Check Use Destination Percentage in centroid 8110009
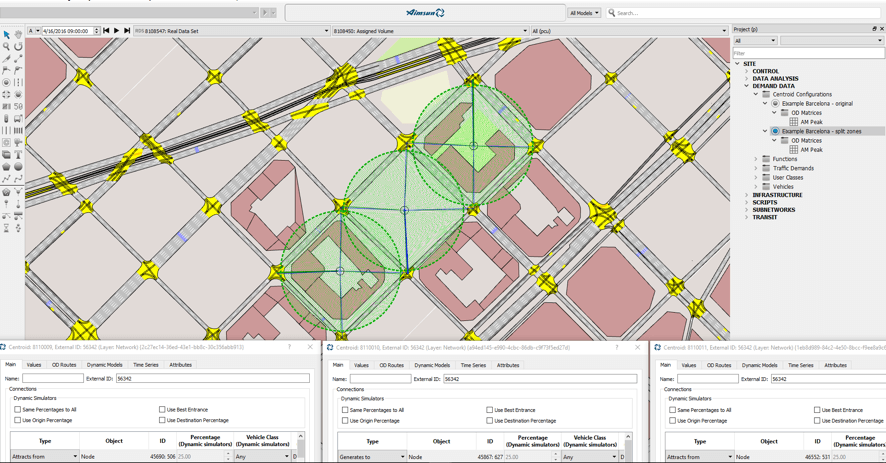This screenshot has height=463, width=886. pyautogui.click(x=162, y=420)
